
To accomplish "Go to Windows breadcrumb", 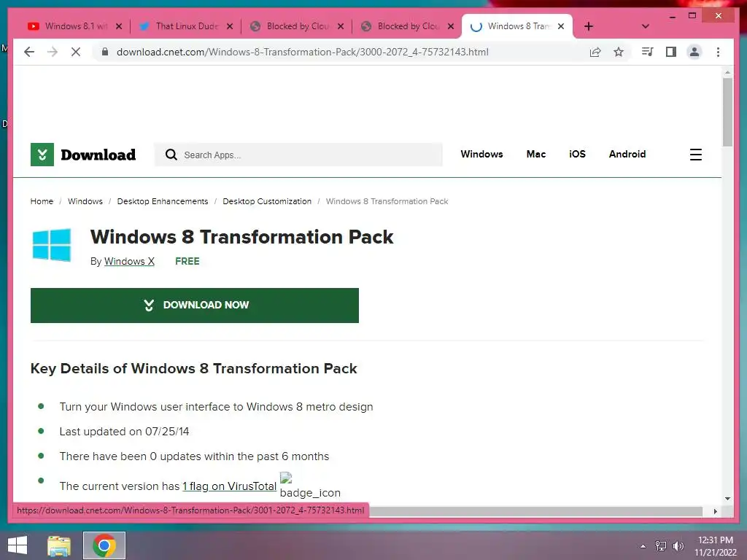I will click(85, 201).
